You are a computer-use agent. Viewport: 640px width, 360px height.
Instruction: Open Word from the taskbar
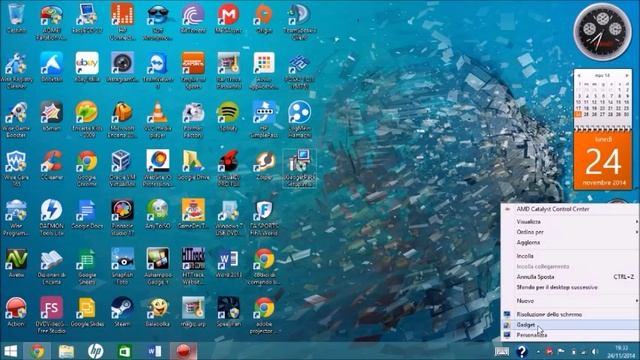coord(154,351)
